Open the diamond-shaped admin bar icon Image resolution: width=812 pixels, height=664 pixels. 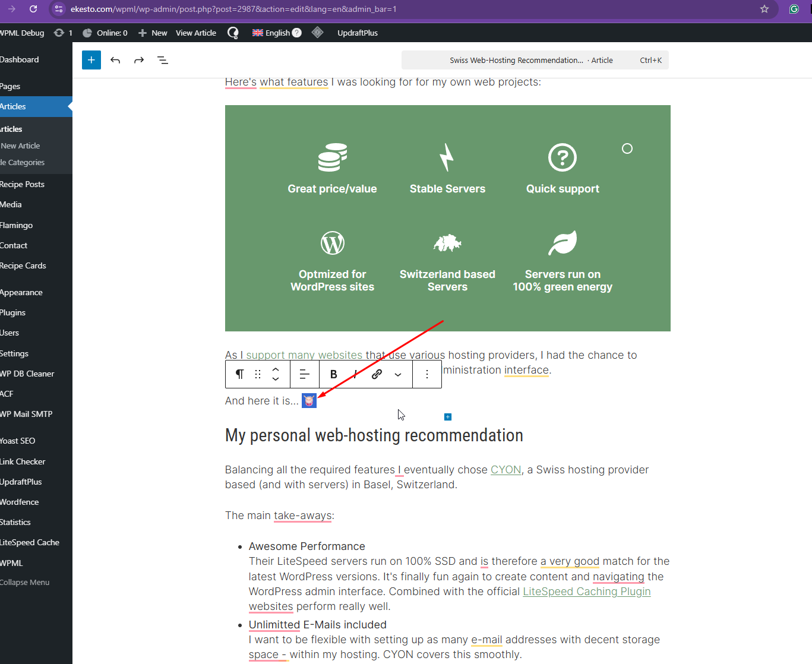[318, 32]
